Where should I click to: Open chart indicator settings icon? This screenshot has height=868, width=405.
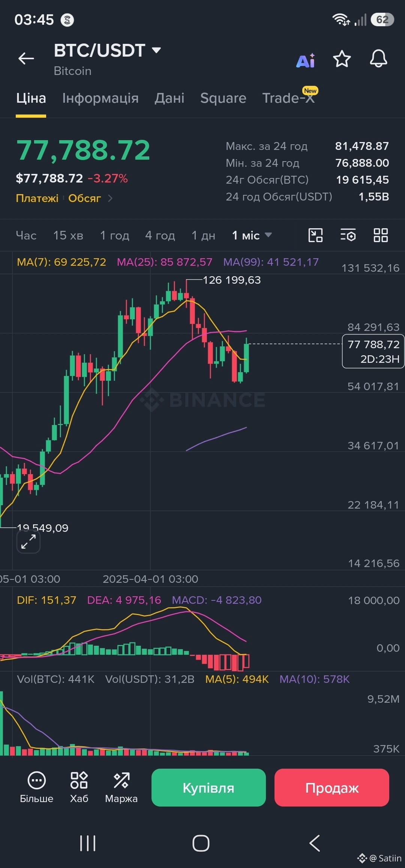coord(348,235)
